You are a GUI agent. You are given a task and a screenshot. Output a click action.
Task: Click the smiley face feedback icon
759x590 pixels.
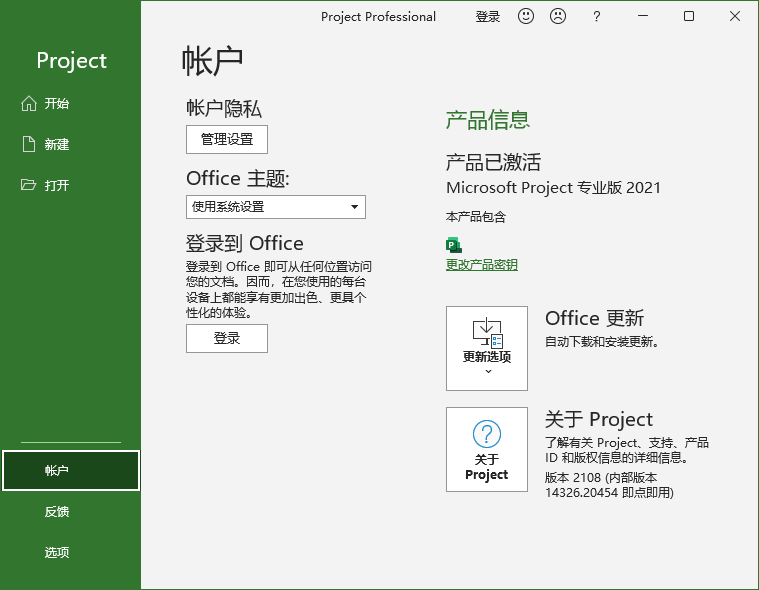pyautogui.click(x=526, y=16)
